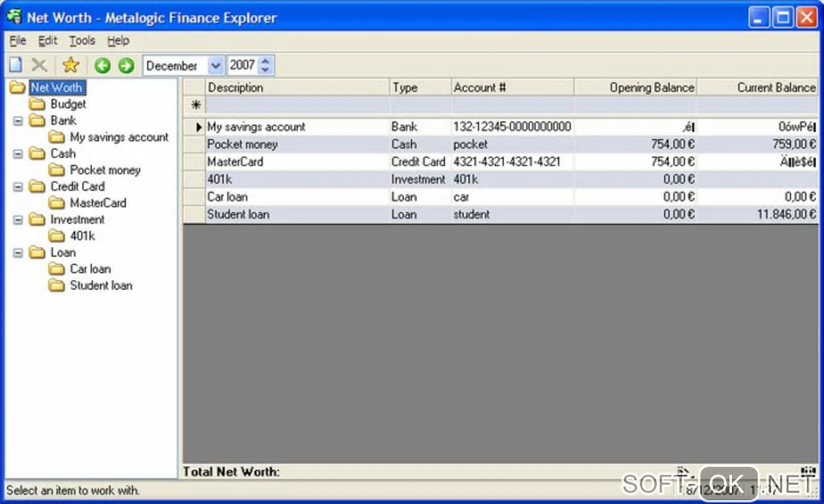
Task: Increase the year 2007 with up spinner
Action: tap(266, 61)
